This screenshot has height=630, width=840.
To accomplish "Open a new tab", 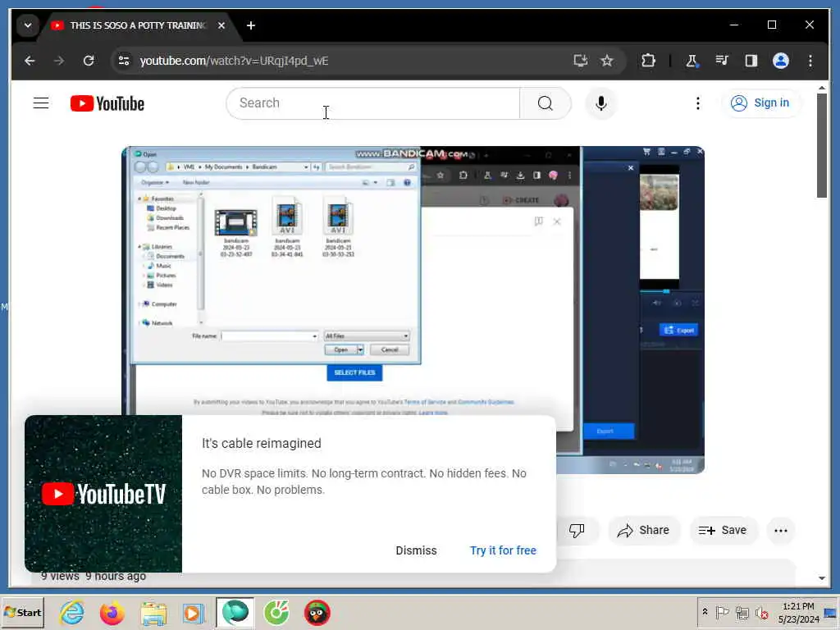I will pyautogui.click(x=251, y=25).
